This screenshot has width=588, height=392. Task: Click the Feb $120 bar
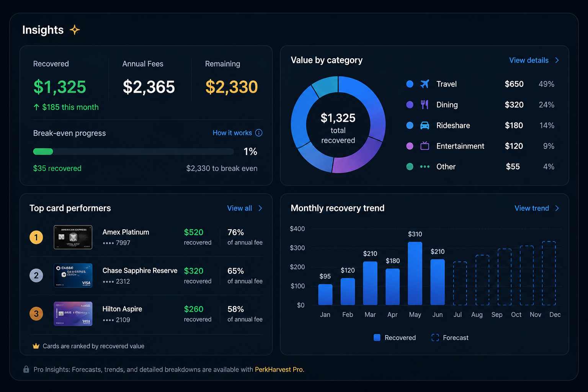point(348,292)
